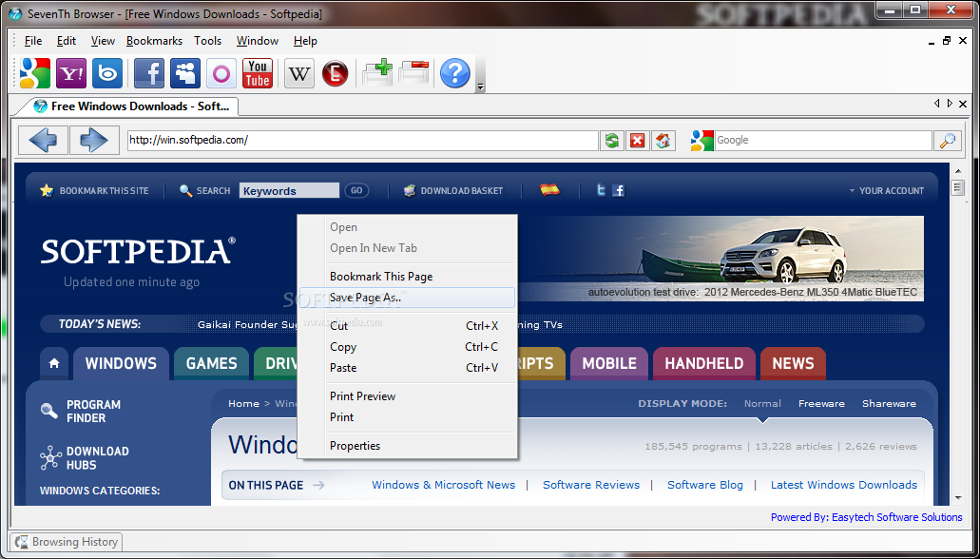Screen dimensions: 980x559
Task: Click the Spanish flag icon
Action: [x=550, y=189]
